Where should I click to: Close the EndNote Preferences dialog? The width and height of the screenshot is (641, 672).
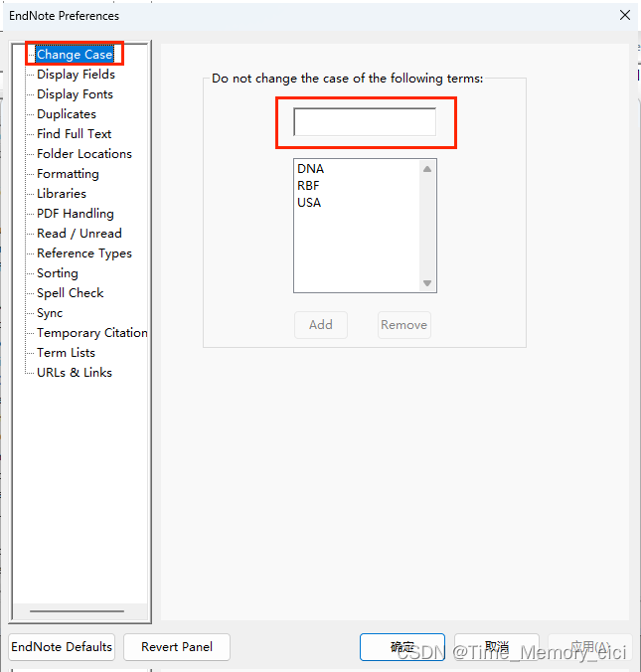[625, 16]
